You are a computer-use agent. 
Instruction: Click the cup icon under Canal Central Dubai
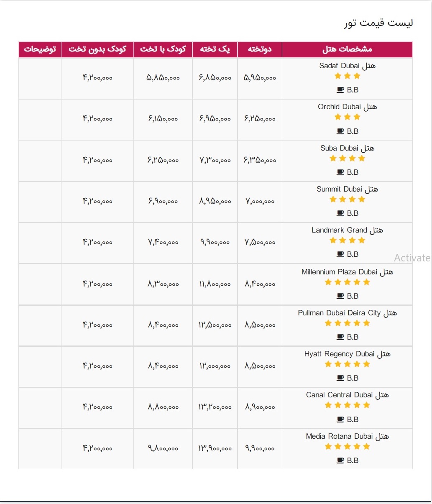tap(340, 420)
